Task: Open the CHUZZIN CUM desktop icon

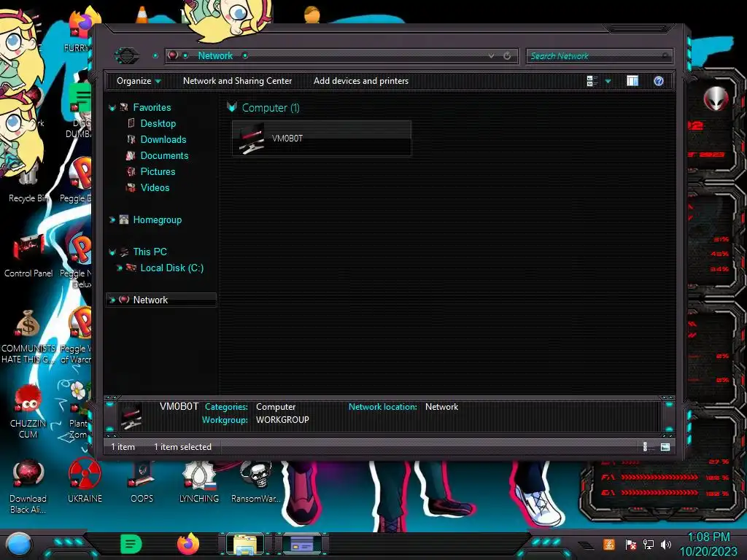Action: click(28, 412)
